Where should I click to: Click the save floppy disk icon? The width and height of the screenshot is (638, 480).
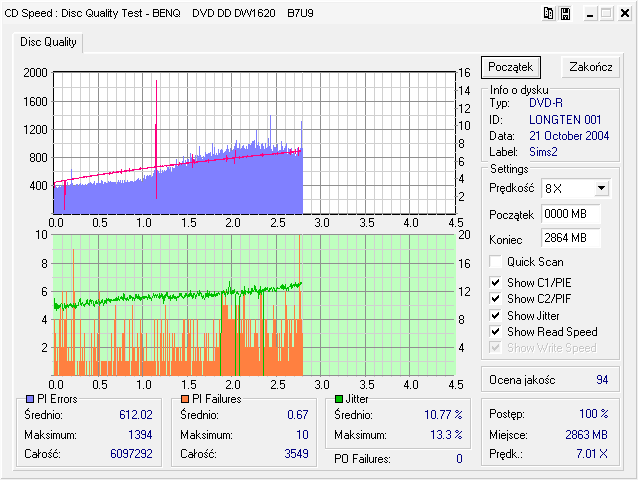click(565, 13)
